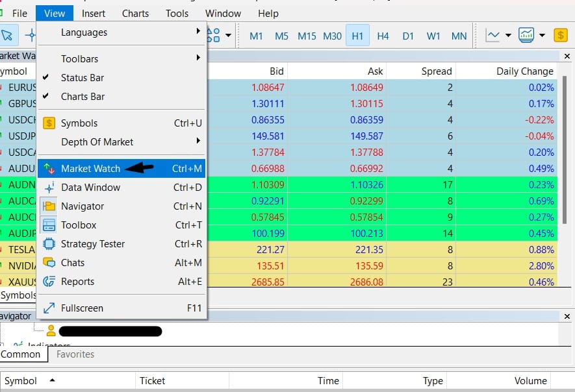
Task: Open the Window menu
Action: [223, 14]
